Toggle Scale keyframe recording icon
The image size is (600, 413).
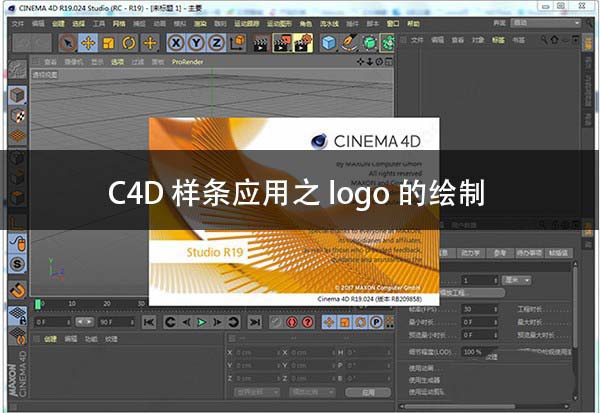pyautogui.click(x=344, y=322)
